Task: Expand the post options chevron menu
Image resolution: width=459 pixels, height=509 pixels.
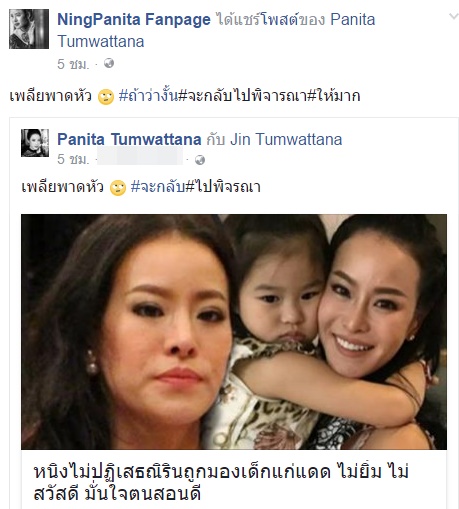Action: click(453, 16)
